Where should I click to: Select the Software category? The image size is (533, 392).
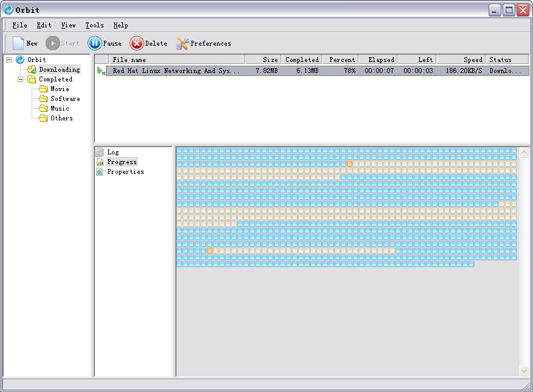pyautogui.click(x=65, y=99)
